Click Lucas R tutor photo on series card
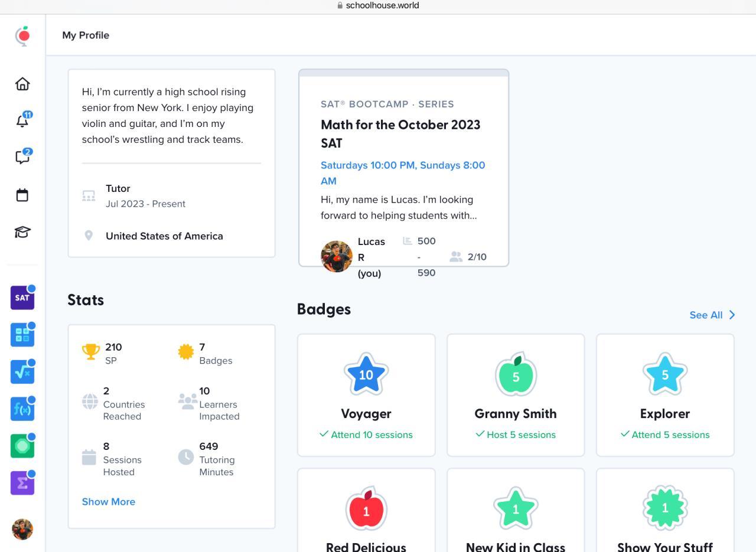The image size is (756, 552). pos(337,257)
